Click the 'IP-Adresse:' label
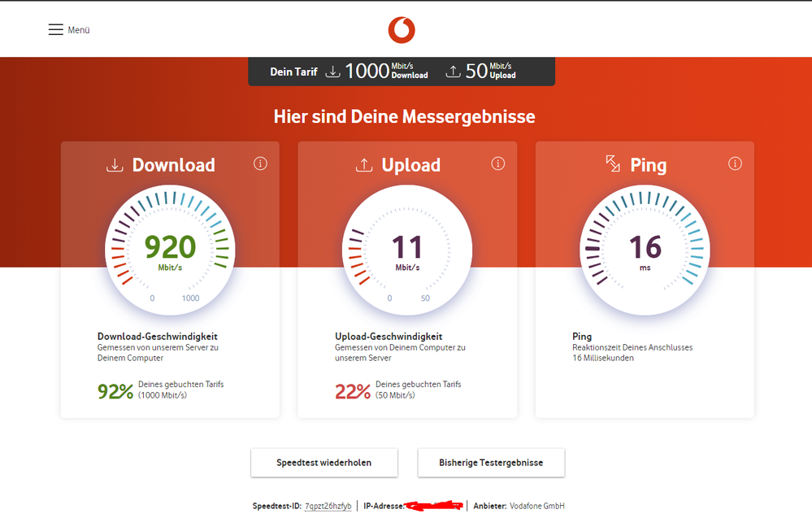The image size is (812, 518). click(x=384, y=506)
